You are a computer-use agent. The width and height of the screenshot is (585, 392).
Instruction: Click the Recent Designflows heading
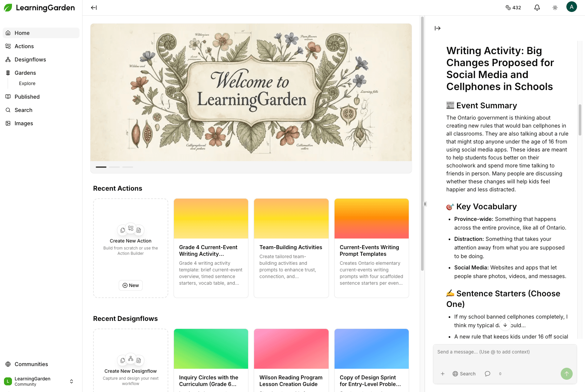click(x=125, y=319)
